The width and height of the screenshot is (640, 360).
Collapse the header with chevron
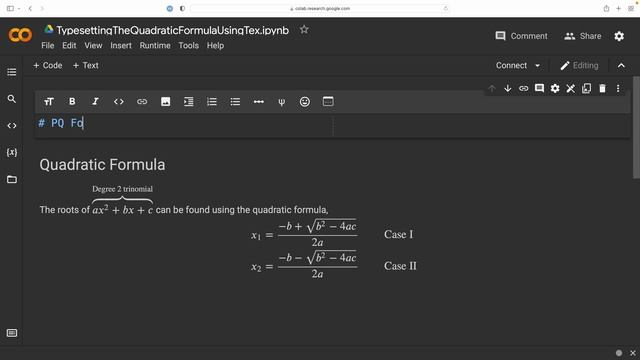coord(621,65)
